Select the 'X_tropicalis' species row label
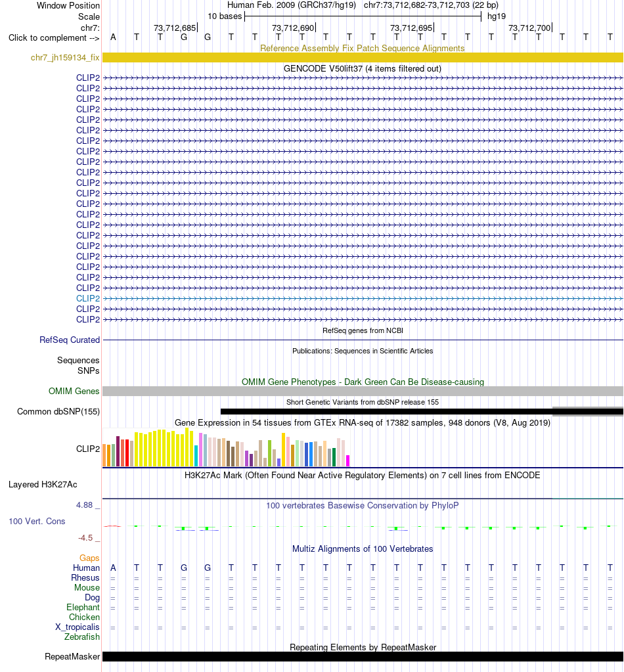This screenshot has width=624, height=672. click(77, 627)
